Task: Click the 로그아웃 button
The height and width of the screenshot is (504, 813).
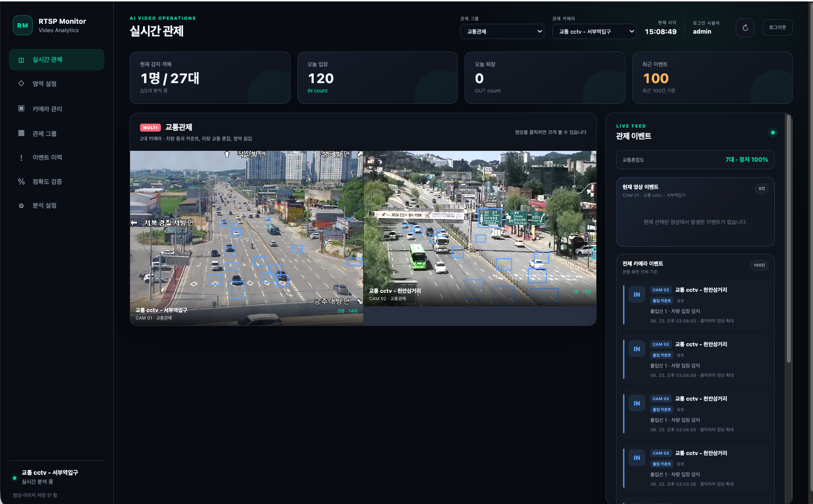Action: (x=777, y=28)
